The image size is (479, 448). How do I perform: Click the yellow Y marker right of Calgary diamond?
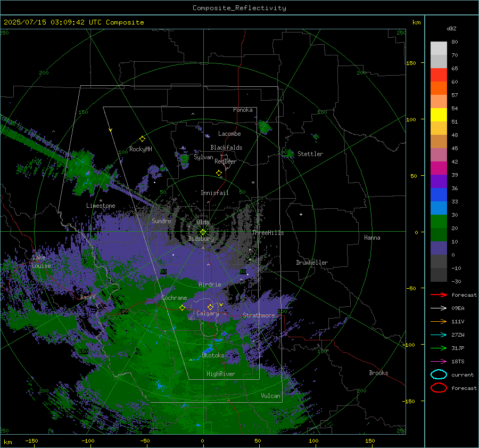[x=221, y=305]
